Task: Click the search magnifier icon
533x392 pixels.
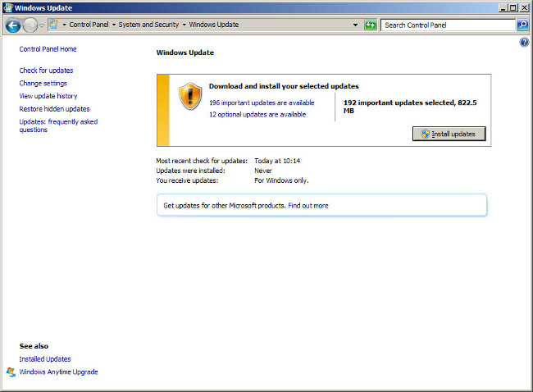Action: [522, 25]
